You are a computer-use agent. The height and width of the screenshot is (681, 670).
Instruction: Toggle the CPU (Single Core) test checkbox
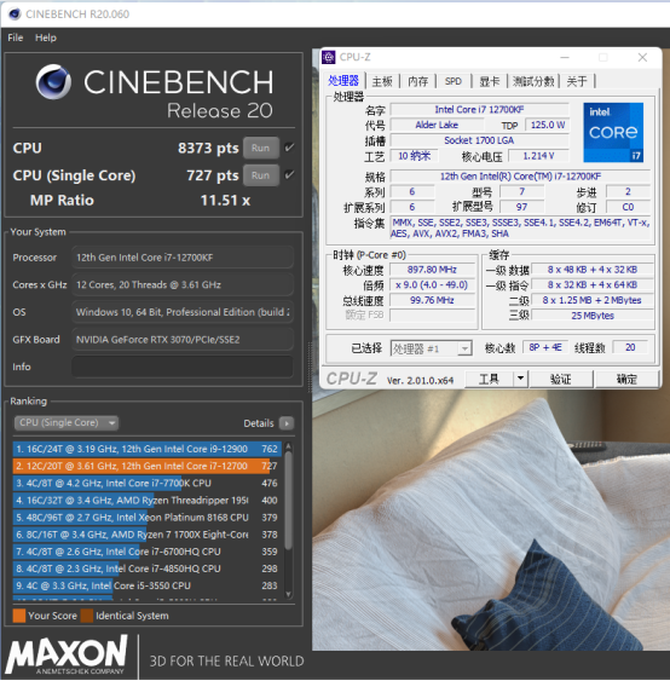pyautogui.click(x=289, y=175)
